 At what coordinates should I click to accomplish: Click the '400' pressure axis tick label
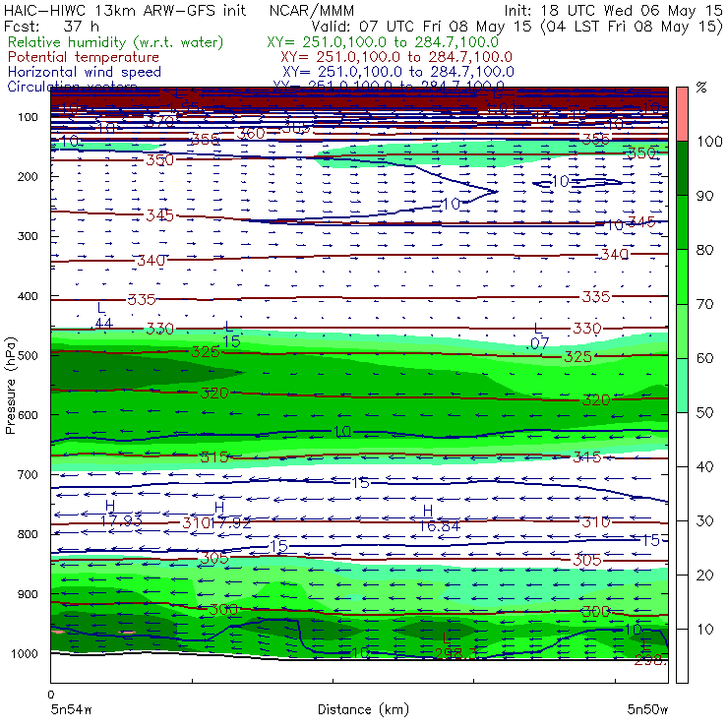tap(28, 296)
